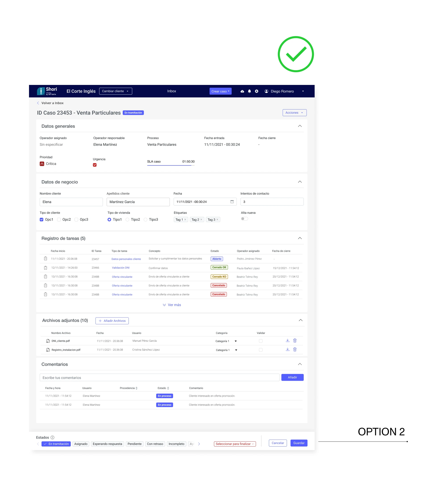432x504 pixels.
Task: Open Cambiar cliente dropdown
Action: point(116,91)
